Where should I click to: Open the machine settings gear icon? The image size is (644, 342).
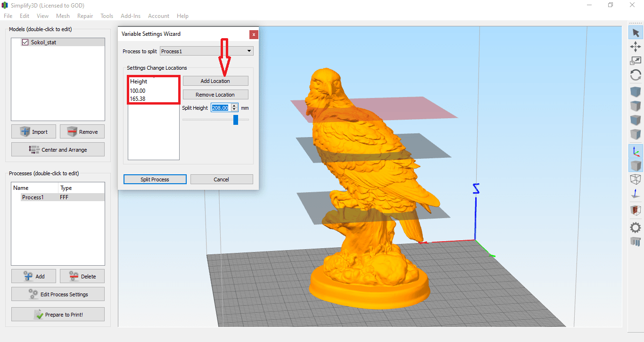tap(635, 228)
